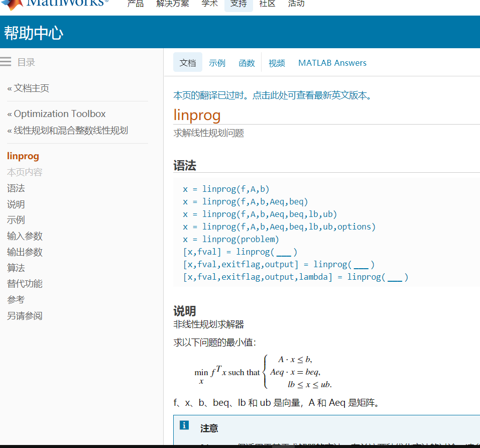Click the 注意 note heading
The image size is (480, 448).
click(209, 428)
